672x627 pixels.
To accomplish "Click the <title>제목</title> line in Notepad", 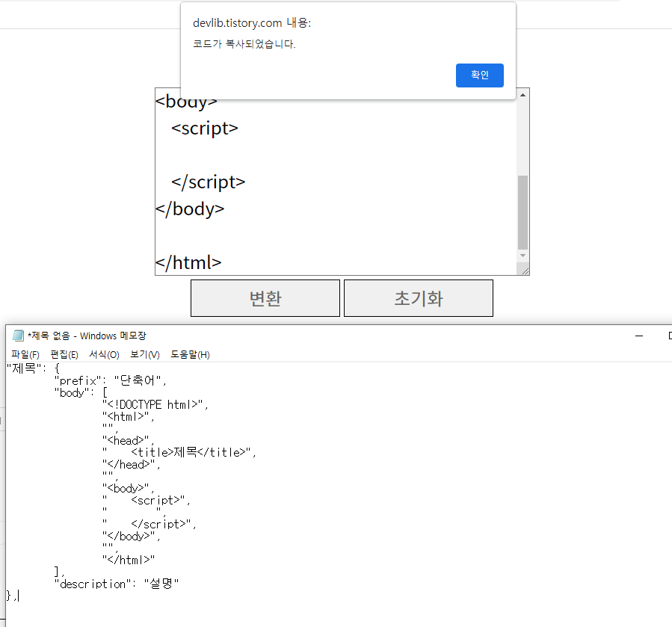I will pos(179,452).
